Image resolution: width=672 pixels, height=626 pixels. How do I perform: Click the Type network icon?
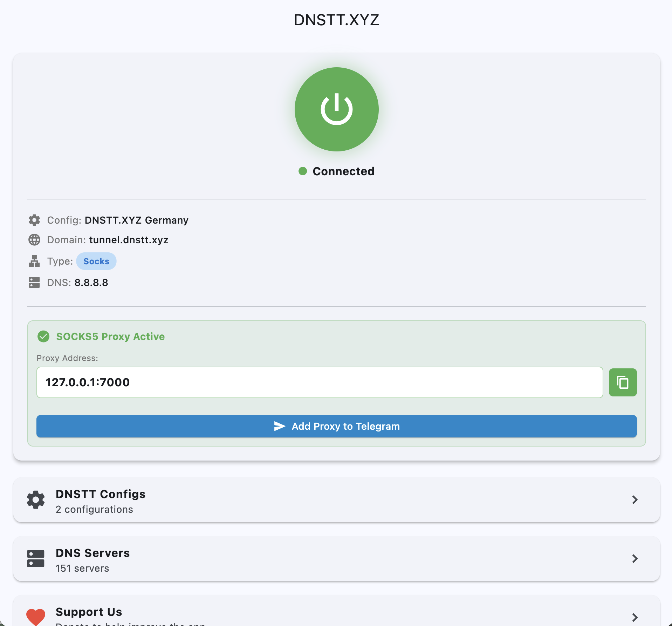34,261
